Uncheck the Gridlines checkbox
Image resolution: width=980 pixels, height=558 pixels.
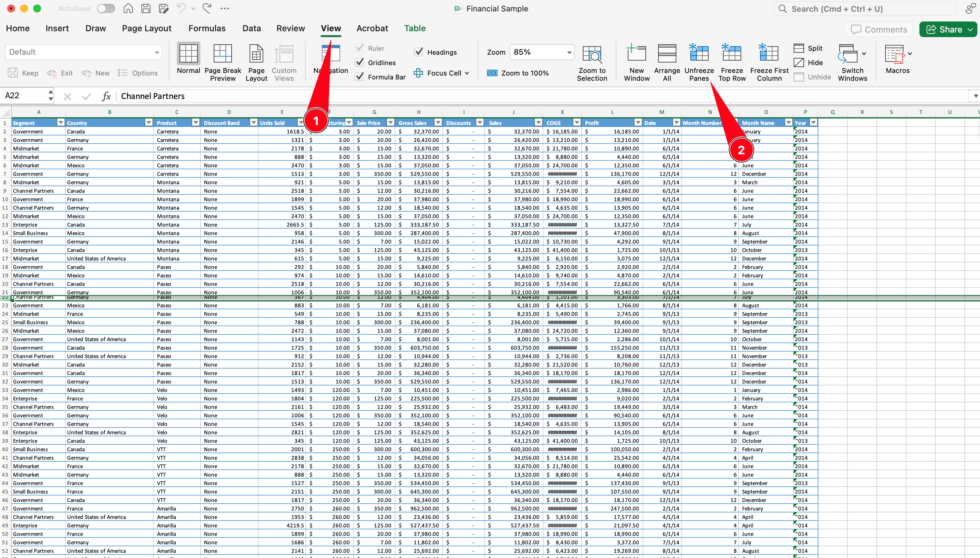(x=359, y=62)
